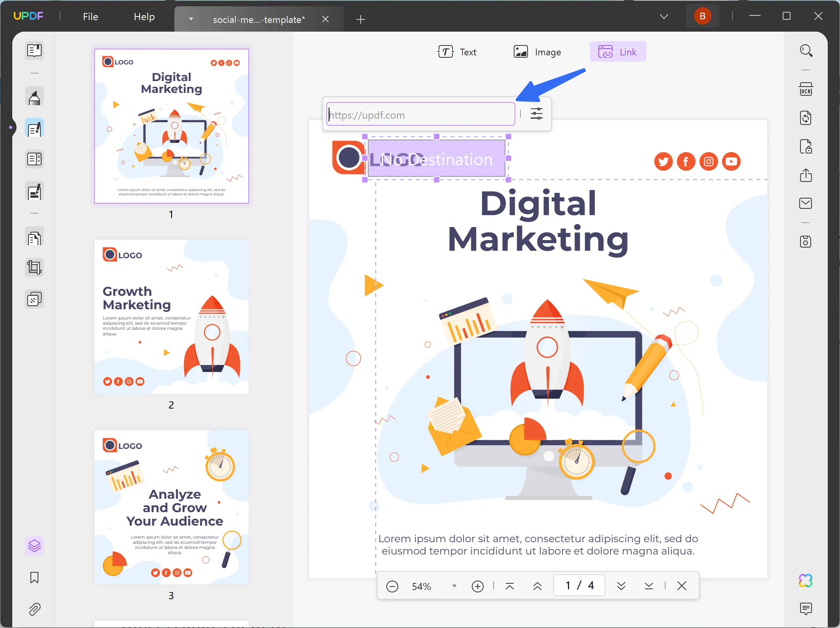Open the Crop Pages tool
This screenshot has width=840, height=628.
point(34,268)
